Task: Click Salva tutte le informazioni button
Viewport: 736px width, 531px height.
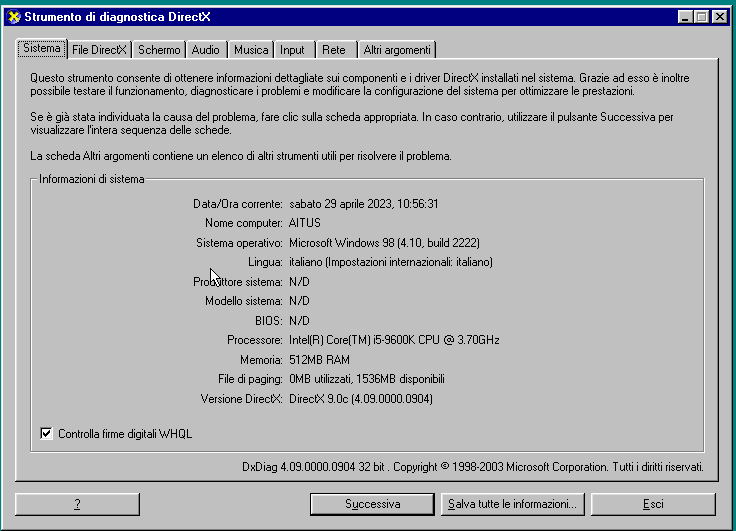Action: coord(512,504)
